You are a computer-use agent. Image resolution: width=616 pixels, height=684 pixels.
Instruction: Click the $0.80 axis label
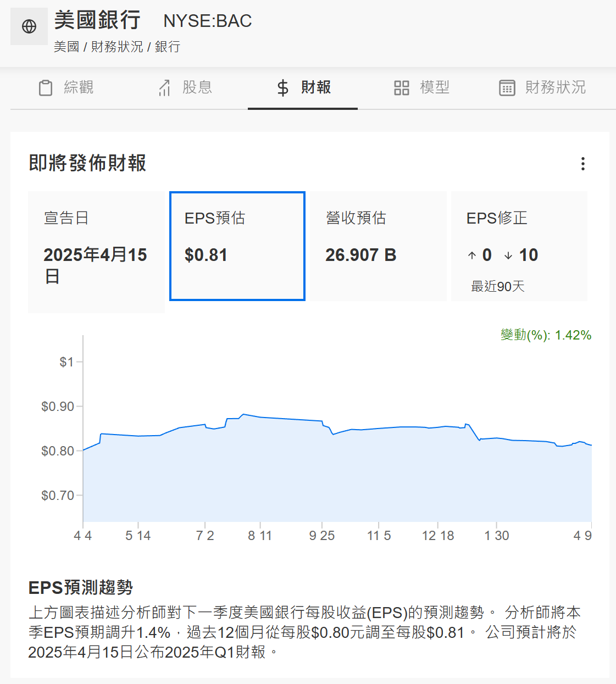(x=58, y=451)
